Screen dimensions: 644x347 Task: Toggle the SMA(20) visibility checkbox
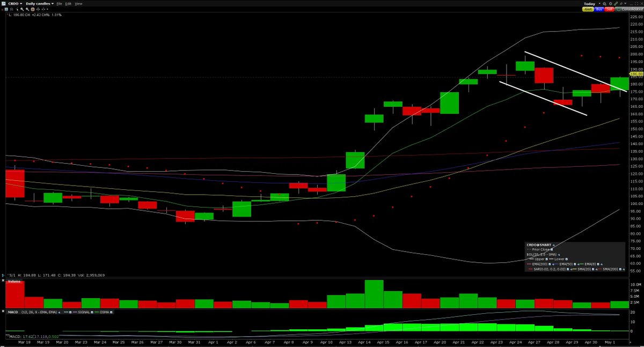pyautogui.click(x=593, y=269)
